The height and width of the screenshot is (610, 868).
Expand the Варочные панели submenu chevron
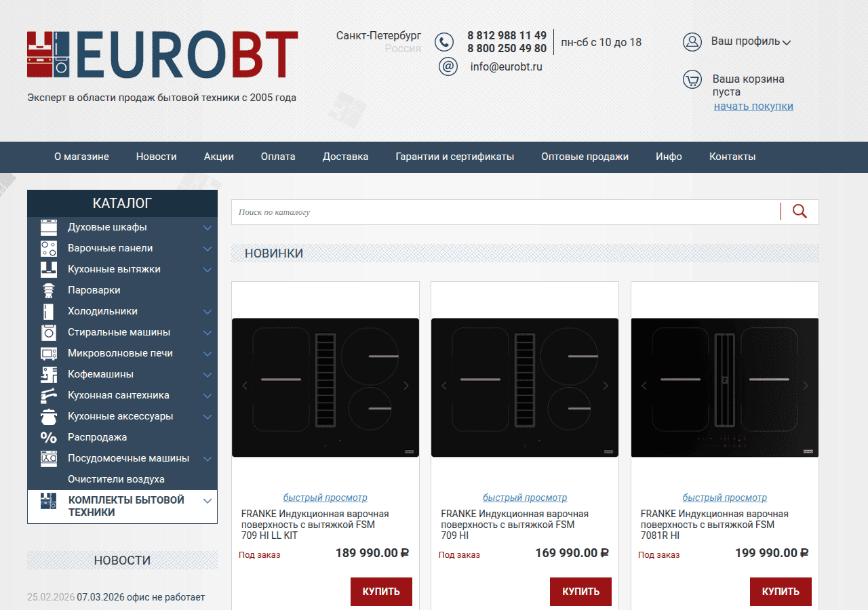click(x=208, y=249)
